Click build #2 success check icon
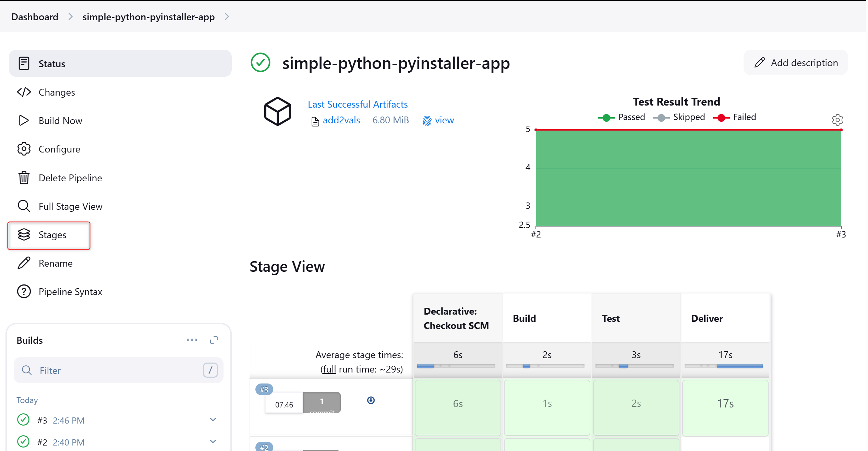This screenshot has width=868, height=451. pos(23,442)
